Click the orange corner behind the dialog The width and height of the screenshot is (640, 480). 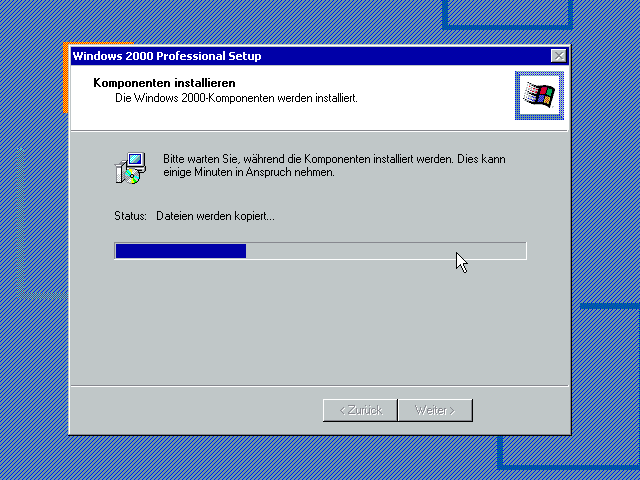[66, 78]
